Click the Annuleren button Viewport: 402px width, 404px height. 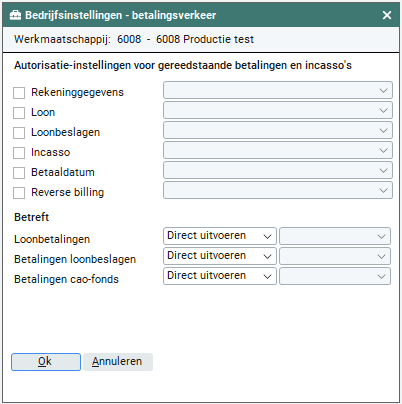click(x=118, y=362)
